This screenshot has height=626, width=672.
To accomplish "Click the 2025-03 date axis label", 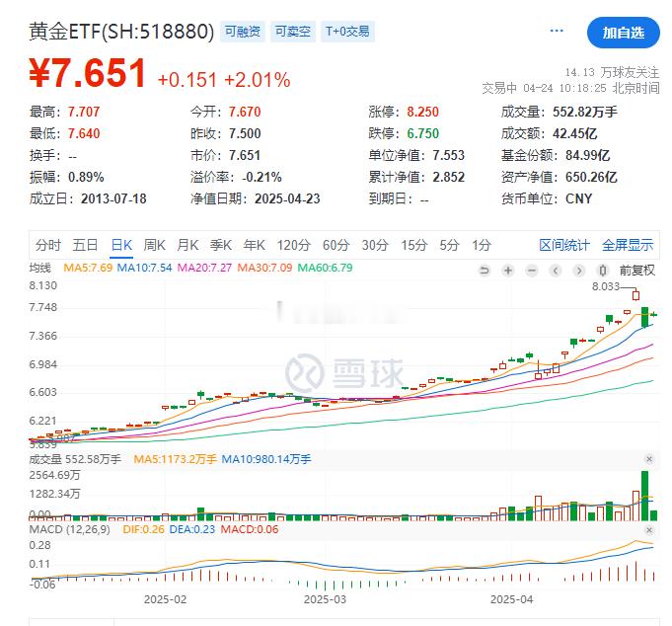I will click(x=325, y=599).
